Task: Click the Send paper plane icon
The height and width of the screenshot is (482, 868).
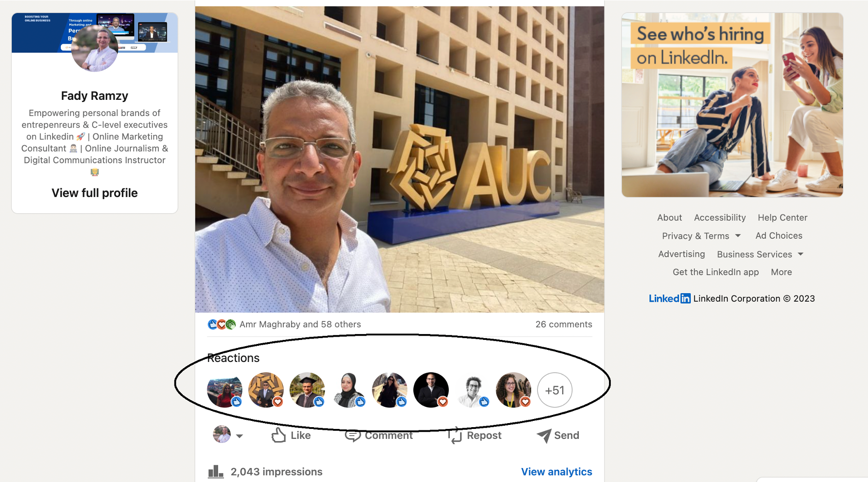Action: [543, 435]
